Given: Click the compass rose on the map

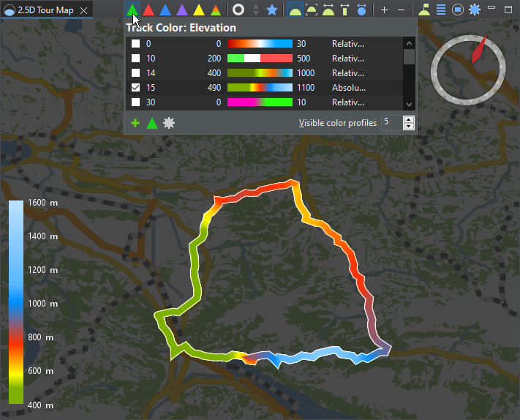Looking at the screenshot, I should point(468,70).
